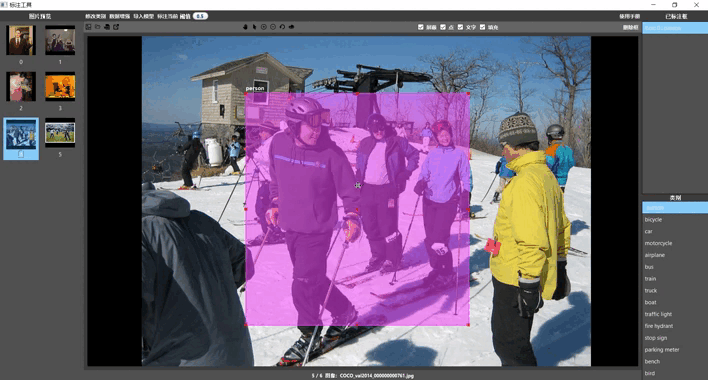Image resolution: width=708 pixels, height=380 pixels.
Task: Open thumbnail numbered 2
Action: [21, 86]
